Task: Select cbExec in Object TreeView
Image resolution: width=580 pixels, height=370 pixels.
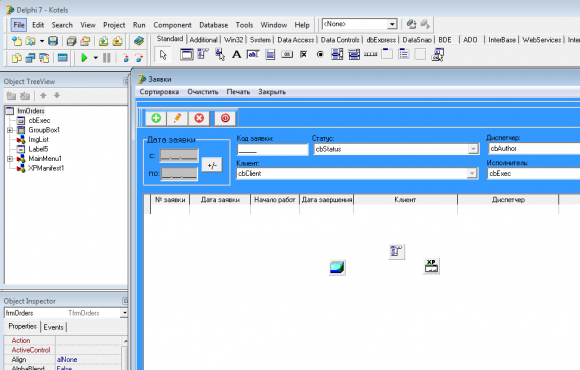Action: coord(39,121)
